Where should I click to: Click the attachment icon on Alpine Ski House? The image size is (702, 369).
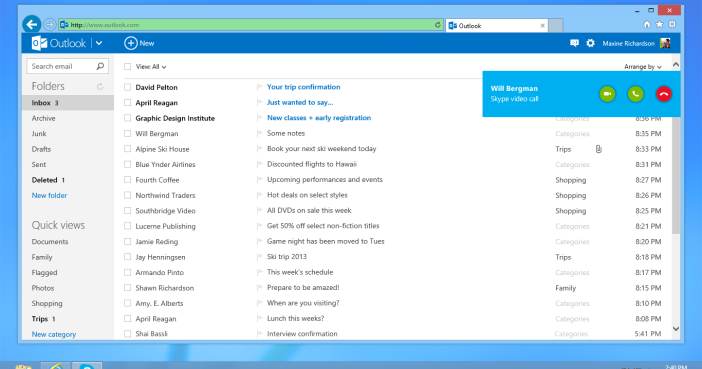599,149
